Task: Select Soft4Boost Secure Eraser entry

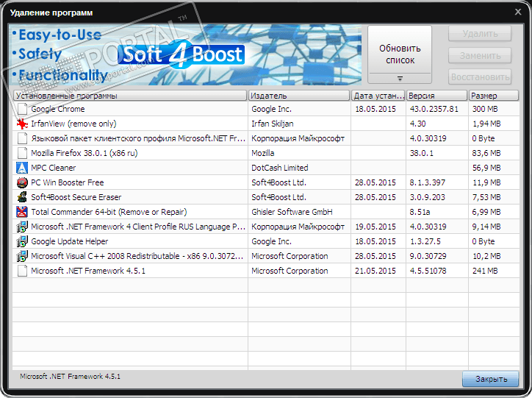Action: pyautogui.click(x=76, y=197)
